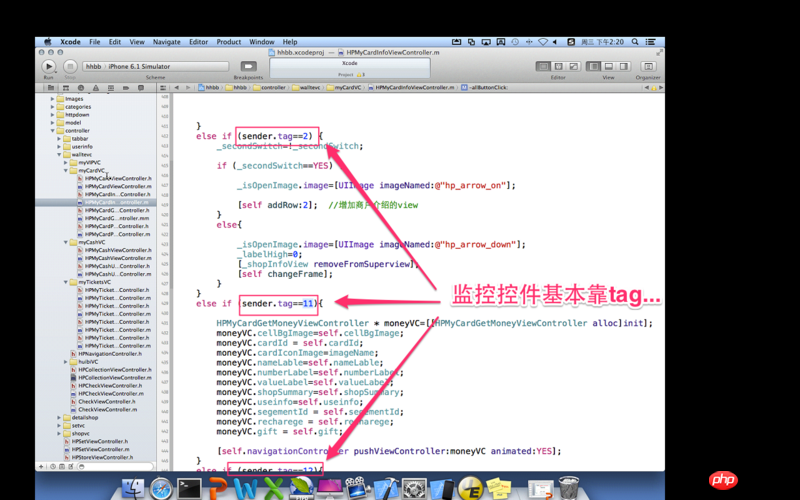The height and width of the screenshot is (500, 800).
Task: Collapse the controller folder
Action: coord(52,131)
